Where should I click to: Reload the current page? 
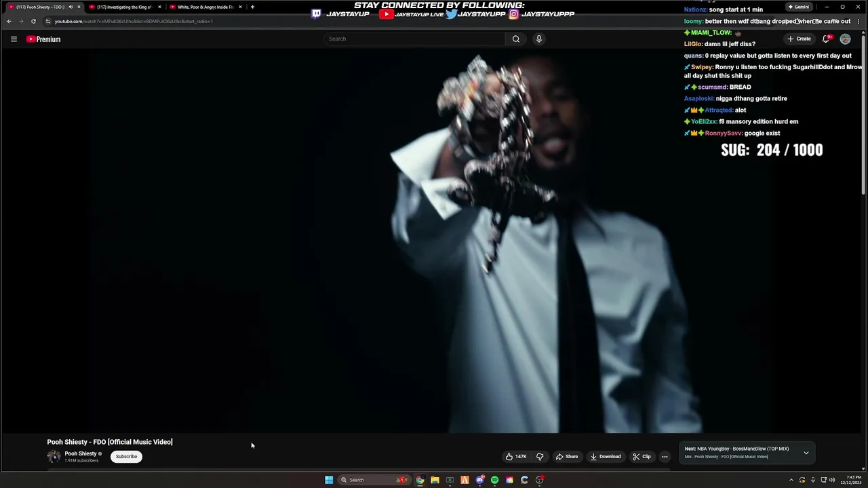point(33,21)
